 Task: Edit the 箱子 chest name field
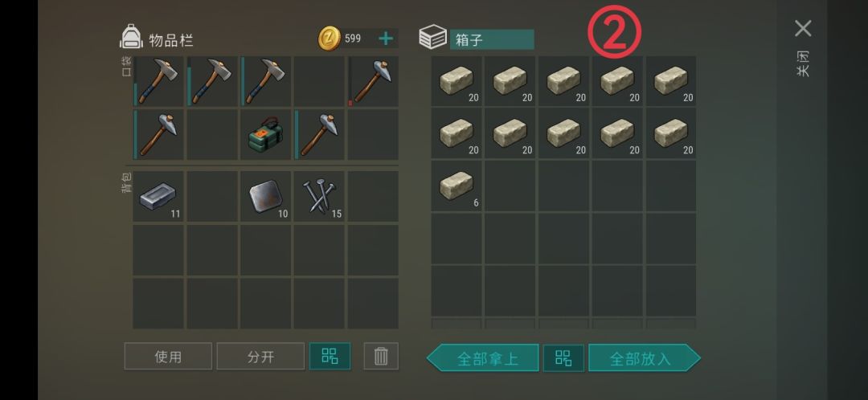pyautogui.click(x=492, y=39)
